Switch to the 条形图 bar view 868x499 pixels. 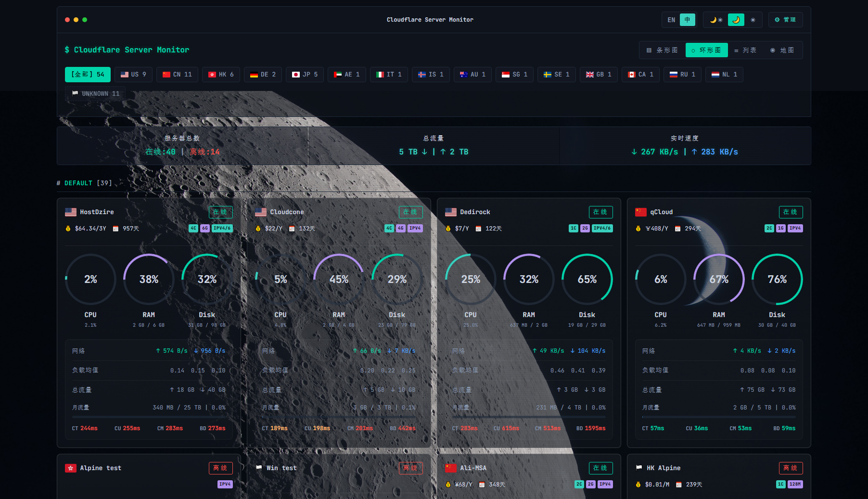tap(662, 50)
